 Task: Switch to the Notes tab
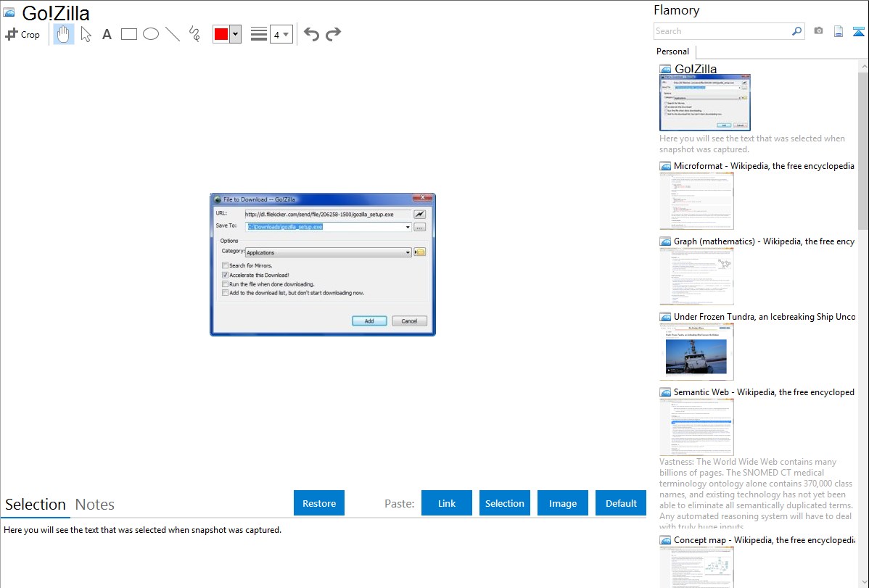[95, 505]
